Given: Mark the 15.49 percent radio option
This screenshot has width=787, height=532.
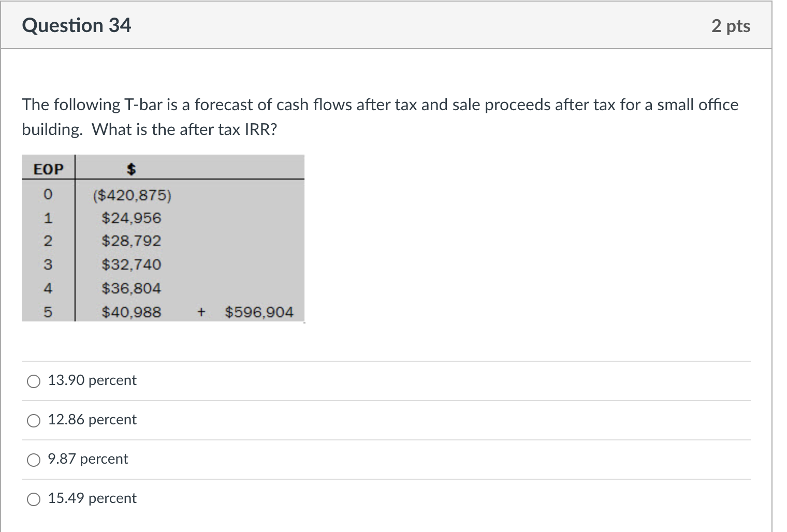Looking at the screenshot, I should pyautogui.click(x=34, y=499).
